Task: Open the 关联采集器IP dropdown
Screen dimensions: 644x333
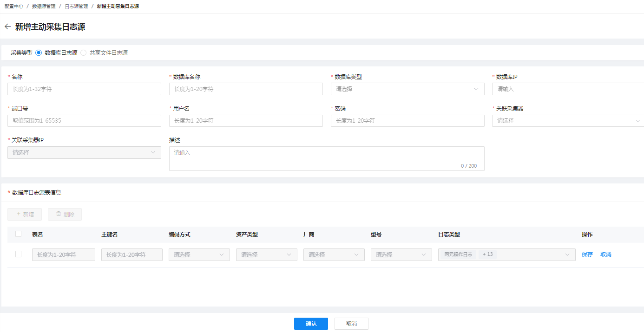Action: [x=85, y=152]
